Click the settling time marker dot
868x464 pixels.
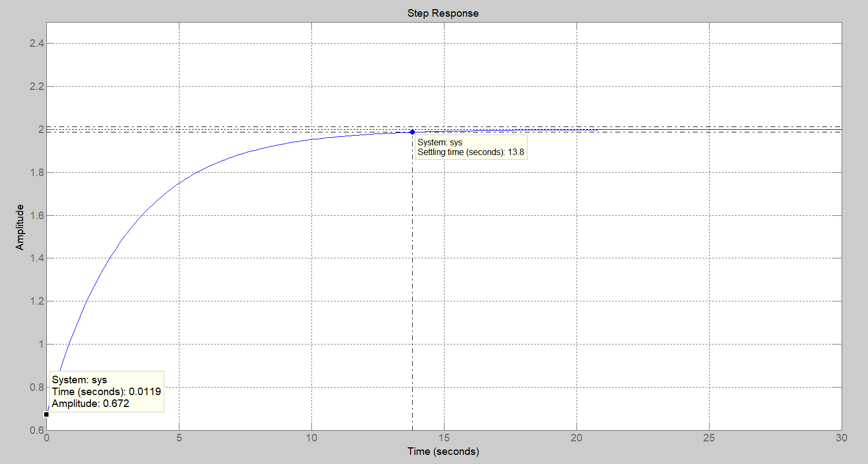[x=412, y=132]
